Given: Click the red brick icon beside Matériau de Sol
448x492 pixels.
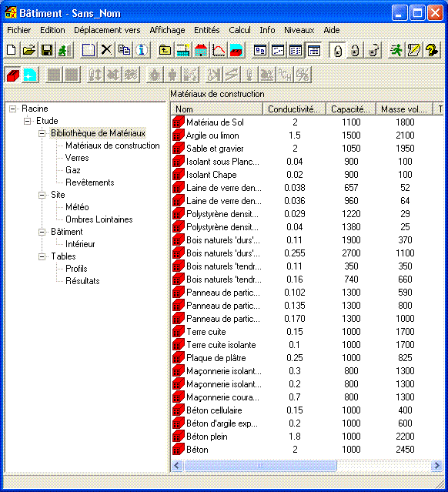Looking at the screenshot, I should coord(178,122).
